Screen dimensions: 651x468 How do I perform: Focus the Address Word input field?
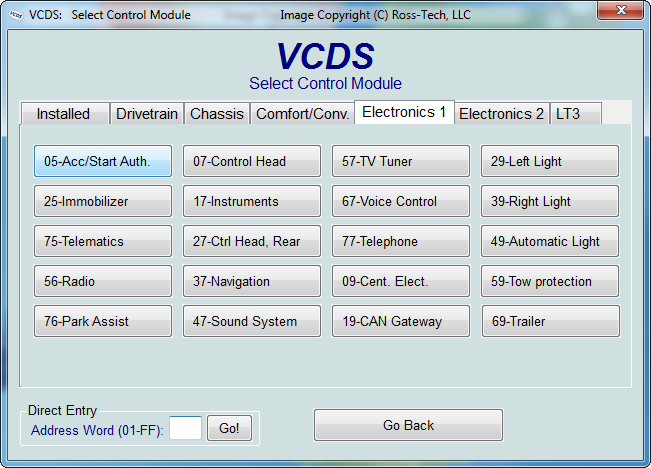click(186, 428)
